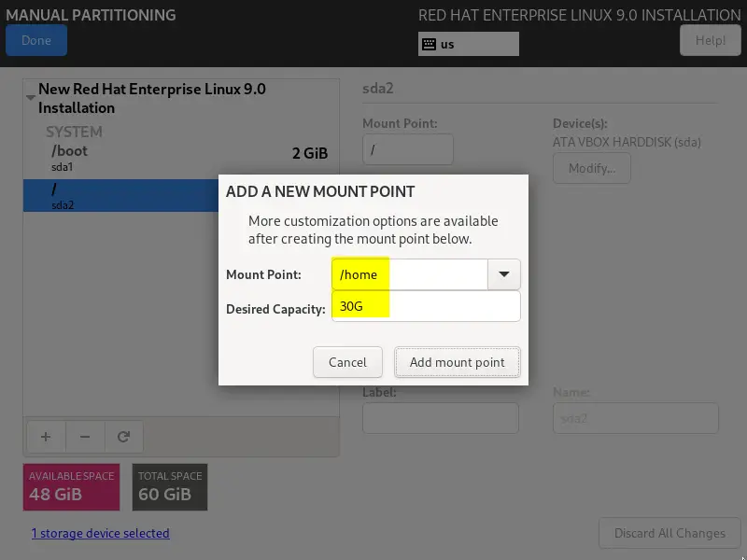
Task: Click the blue Done button
Action: click(x=36, y=40)
